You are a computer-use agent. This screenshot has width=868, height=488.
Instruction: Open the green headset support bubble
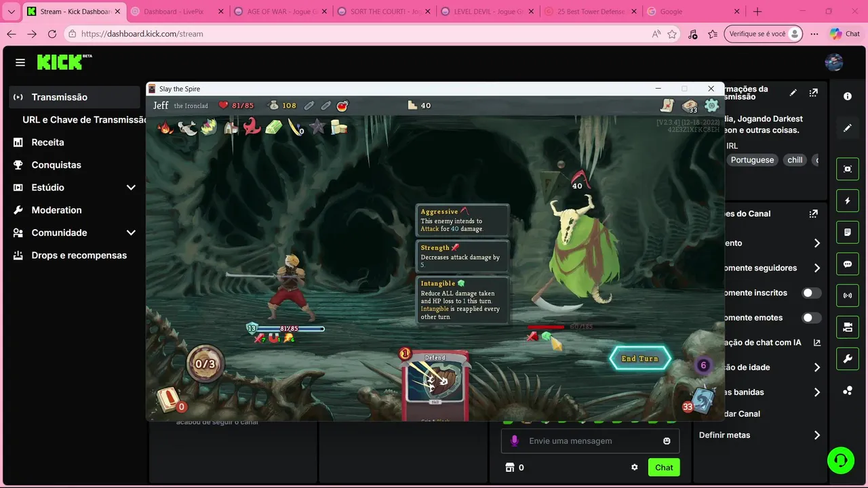(x=841, y=460)
